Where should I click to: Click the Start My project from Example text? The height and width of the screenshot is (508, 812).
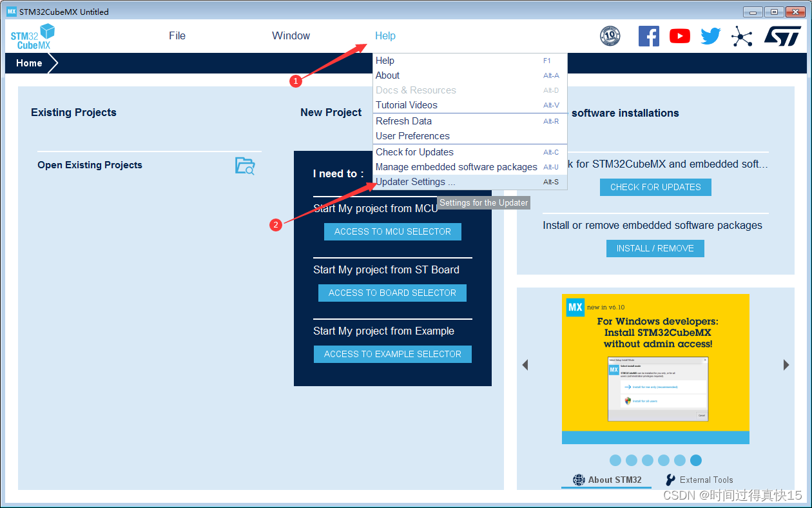coord(384,331)
